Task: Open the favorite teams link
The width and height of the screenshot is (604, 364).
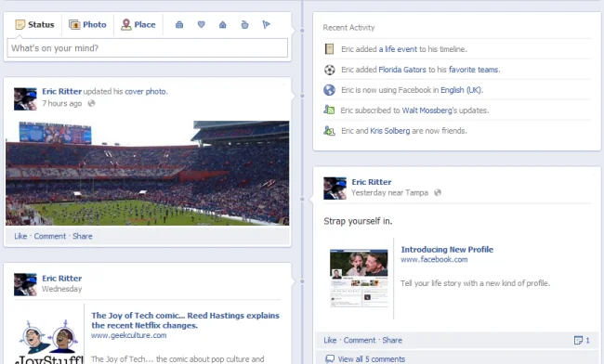Action: click(473, 70)
